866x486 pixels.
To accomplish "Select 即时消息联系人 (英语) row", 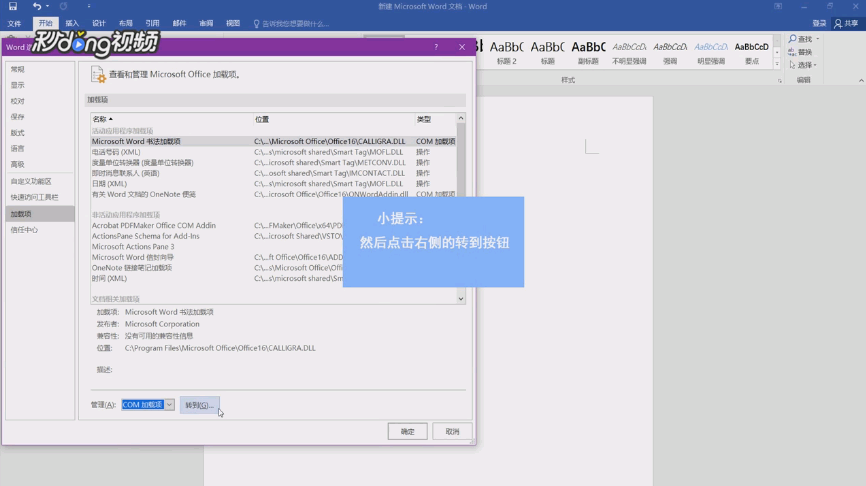I will point(273,173).
